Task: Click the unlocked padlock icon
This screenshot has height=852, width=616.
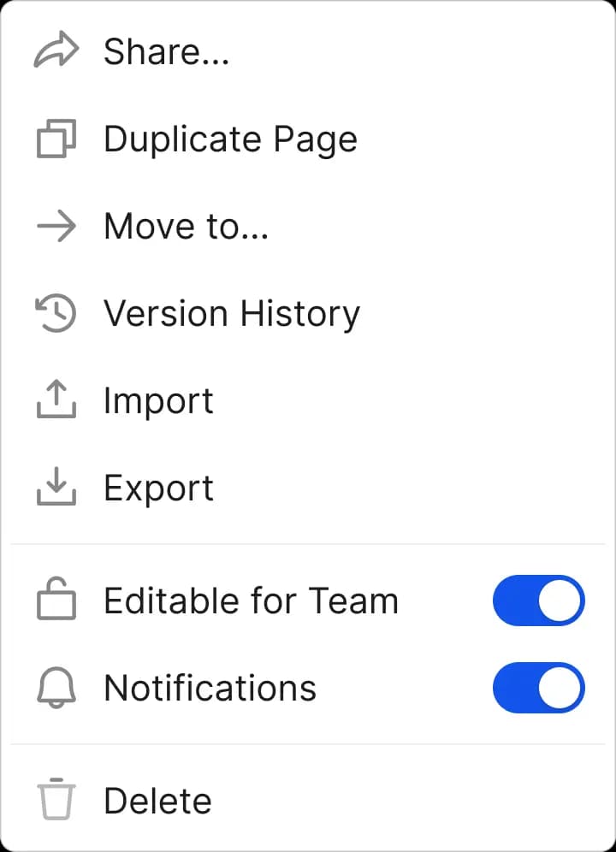Action: point(56,601)
